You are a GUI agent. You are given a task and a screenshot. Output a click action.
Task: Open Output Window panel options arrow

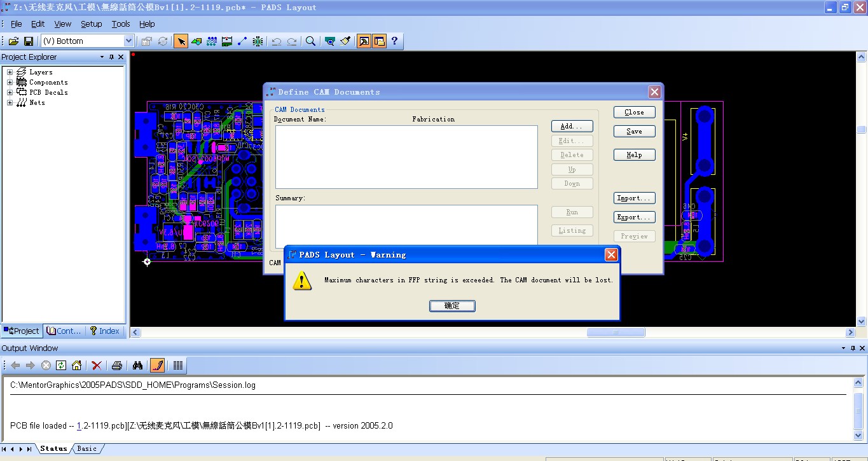[x=844, y=348]
